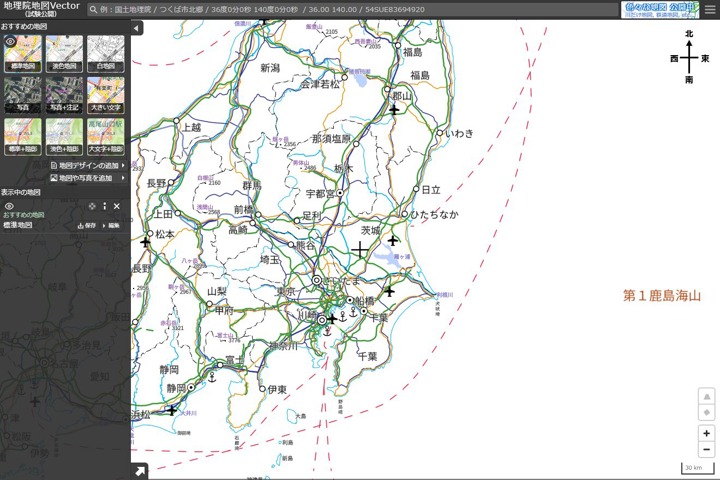This screenshot has width=720, height=480.
Task: Open layer options three-dot icon
Action: [x=105, y=206]
